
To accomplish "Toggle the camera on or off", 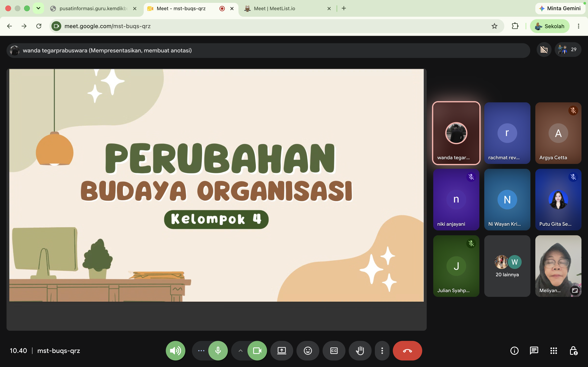I will pyautogui.click(x=257, y=350).
